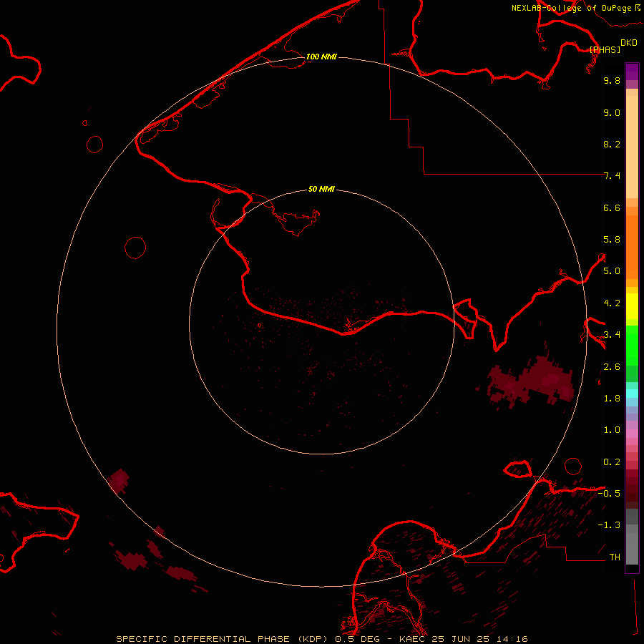
Task: Click the 50 NMI range ring label
Action: [x=321, y=189]
